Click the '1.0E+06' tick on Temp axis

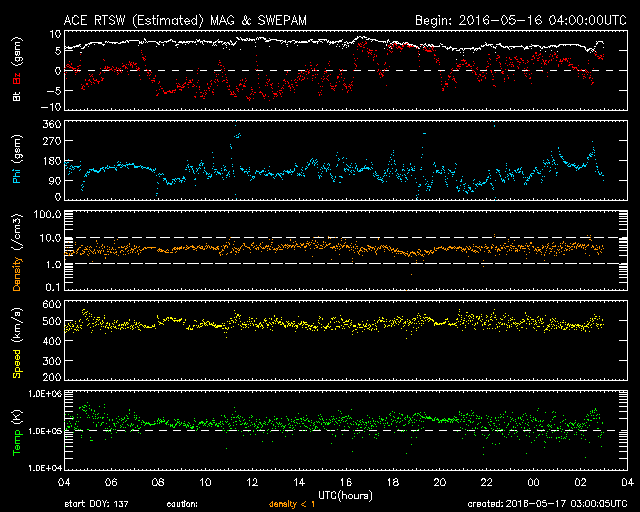45,394
